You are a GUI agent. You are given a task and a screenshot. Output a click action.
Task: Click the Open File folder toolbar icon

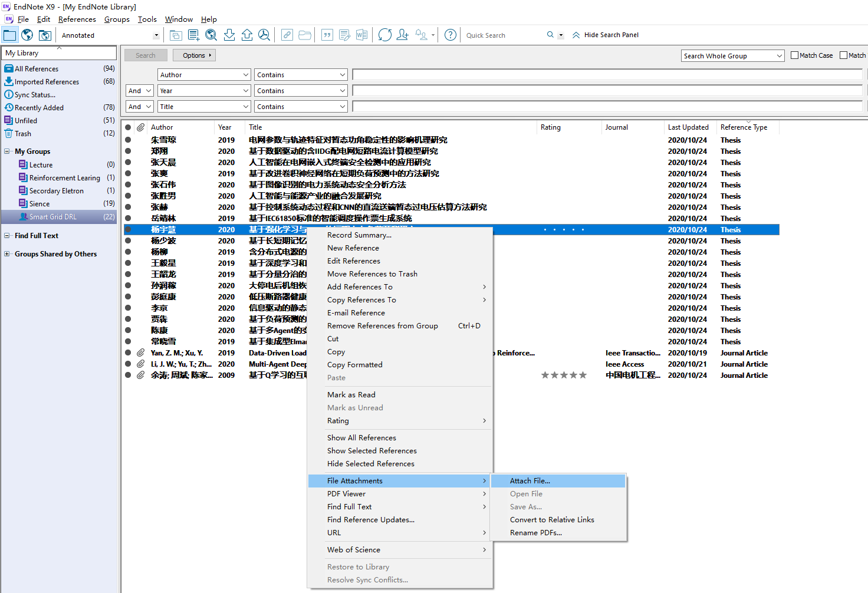click(305, 35)
